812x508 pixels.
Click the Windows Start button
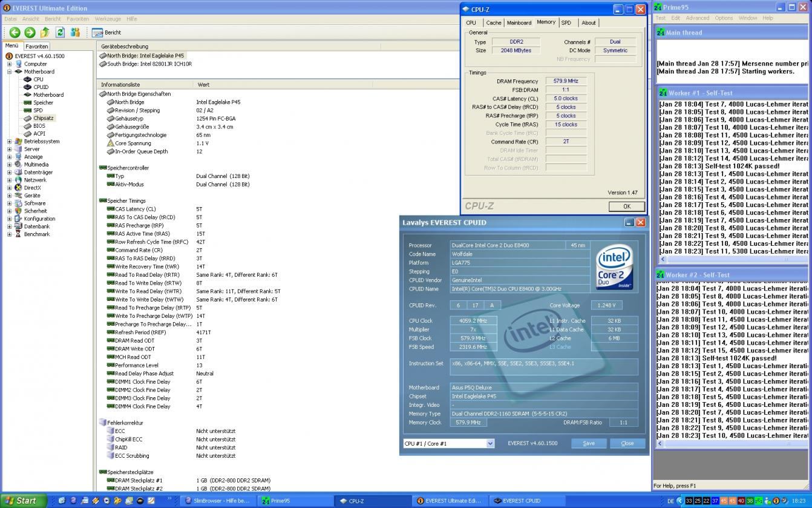click(x=23, y=501)
